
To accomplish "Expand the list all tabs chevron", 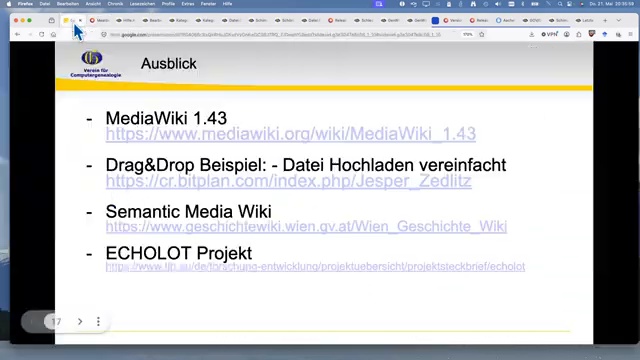I will tap(619, 20).
